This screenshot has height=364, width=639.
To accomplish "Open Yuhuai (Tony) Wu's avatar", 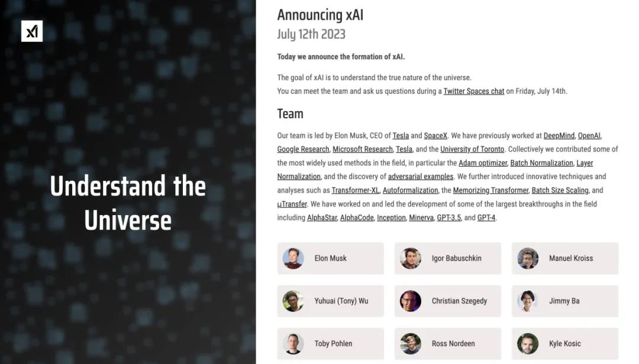I will (x=293, y=301).
